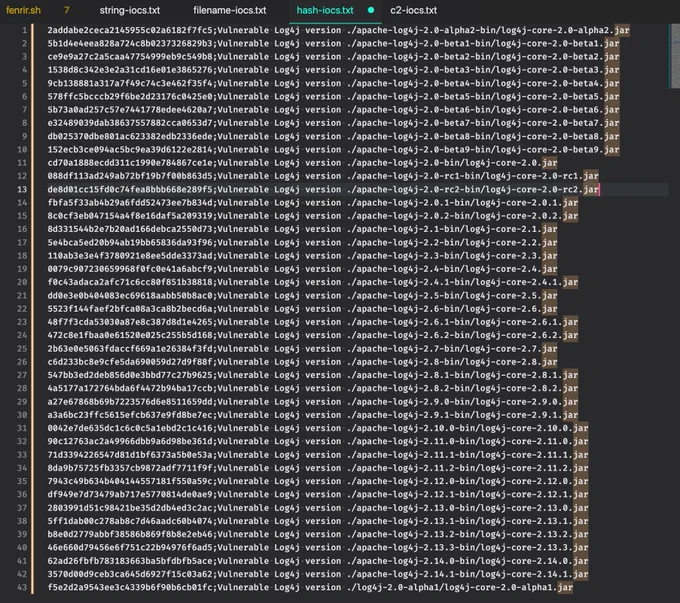Click path ending log4j-core-2.13.0.jar
The height and width of the screenshot is (603, 680).
(x=468, y=508)
